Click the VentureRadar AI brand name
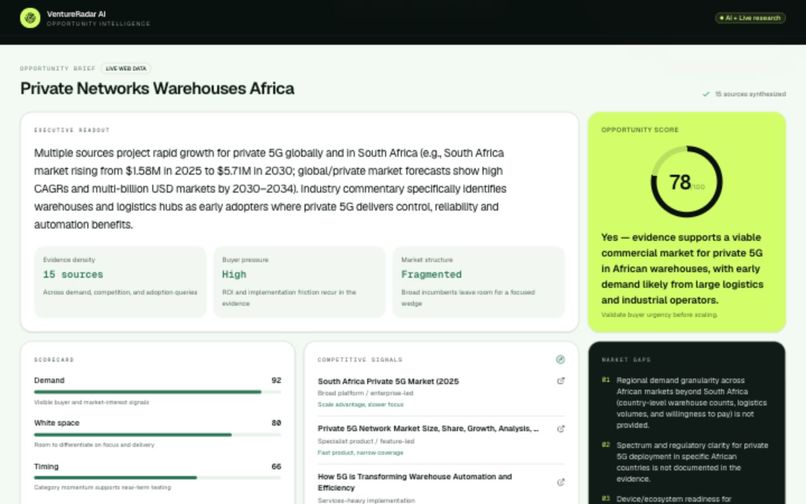 pyautogui.click(x=76, y=14)
